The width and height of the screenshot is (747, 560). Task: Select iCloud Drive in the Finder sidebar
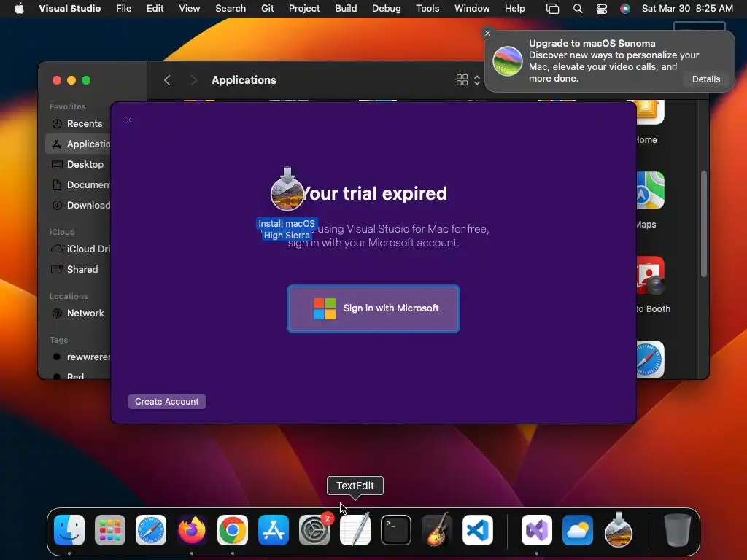tap(77, 249)
